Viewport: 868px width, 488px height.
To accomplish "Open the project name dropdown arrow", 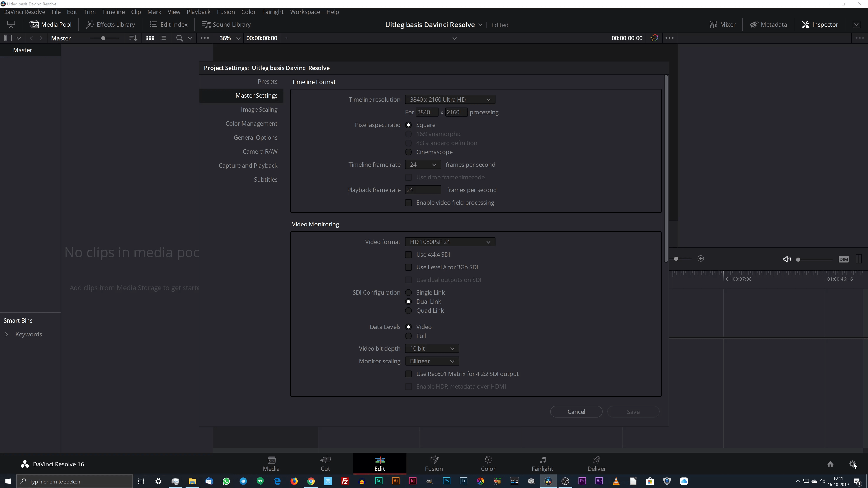I will [x=480, y=25].
